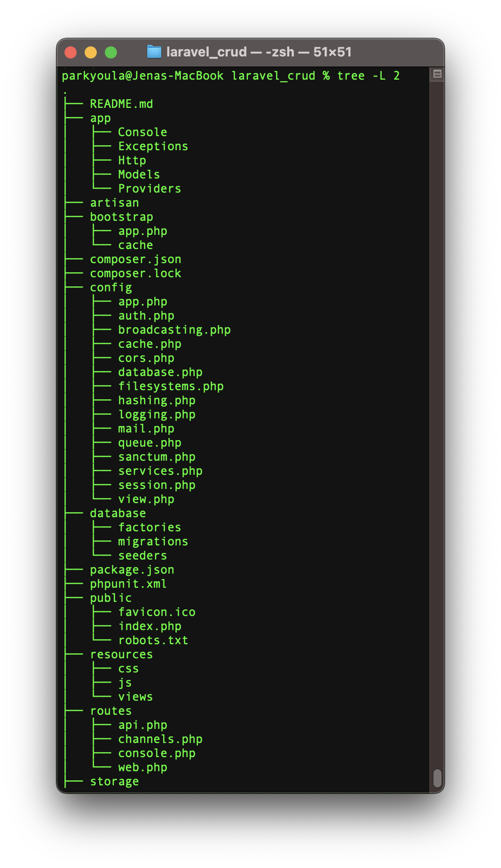The width and height of the screenshot is (501, 868).
Task: Click broadcasting.php under config
Action: click(x=174, y=330)
